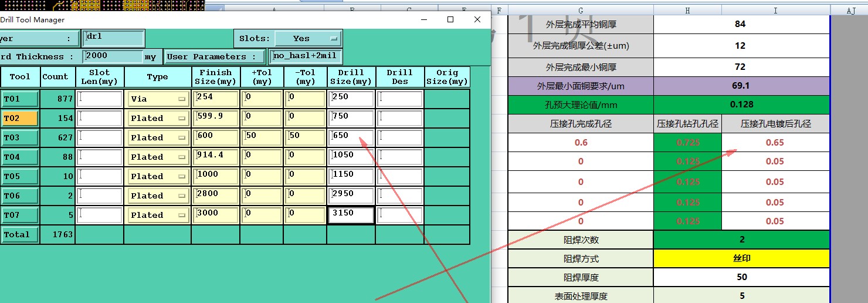Select tool T06 button
This screenshot has height=303, width=868.
click(x=20, y=196)
